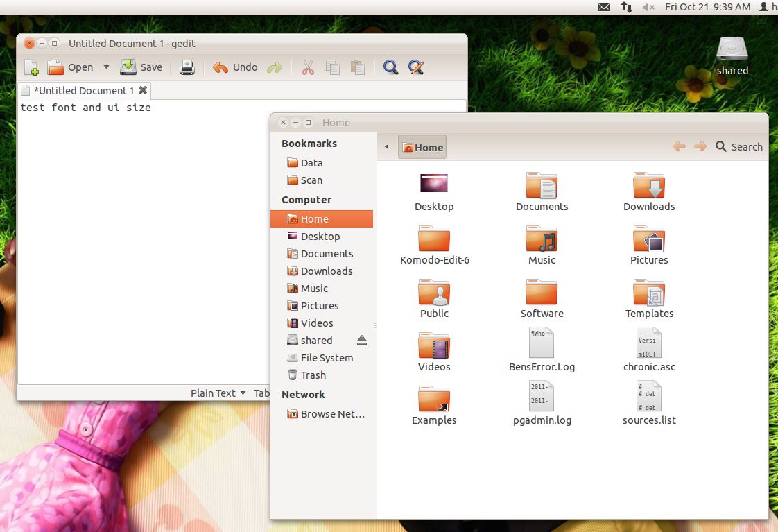Eject the shared volume in sidebar
778x532 pixels.
[362, 341]
